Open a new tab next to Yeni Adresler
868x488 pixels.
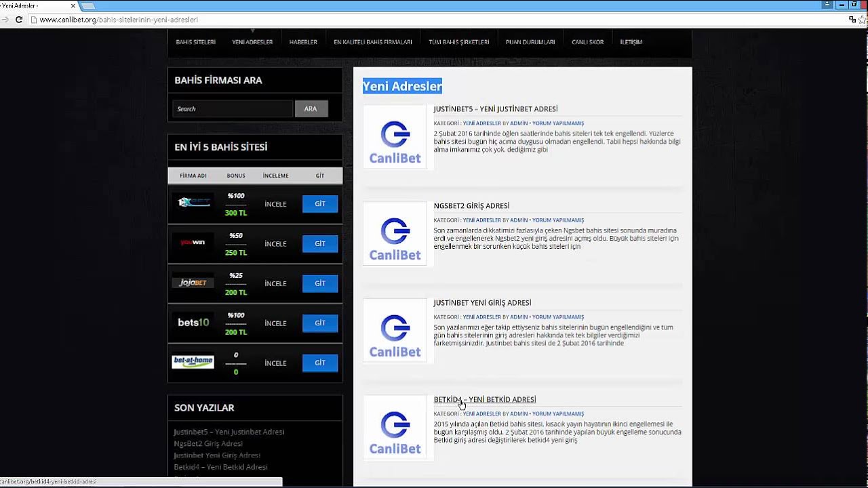pos(88,5)
